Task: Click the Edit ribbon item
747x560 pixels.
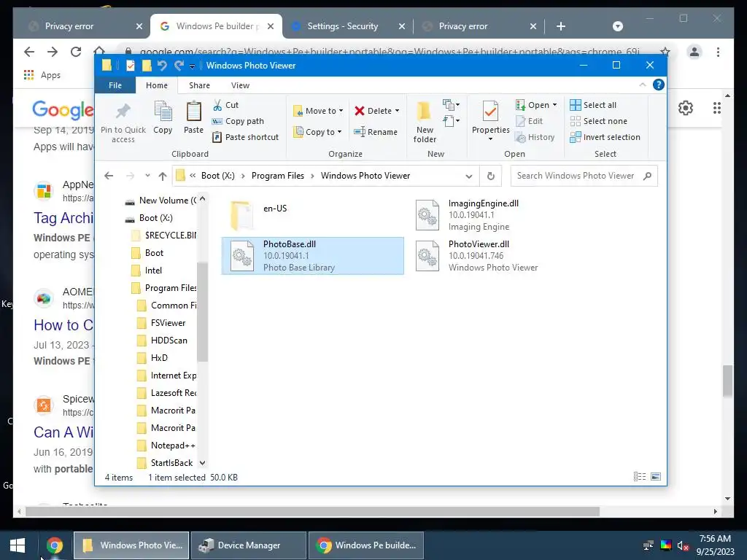Action: pos(530,121)
